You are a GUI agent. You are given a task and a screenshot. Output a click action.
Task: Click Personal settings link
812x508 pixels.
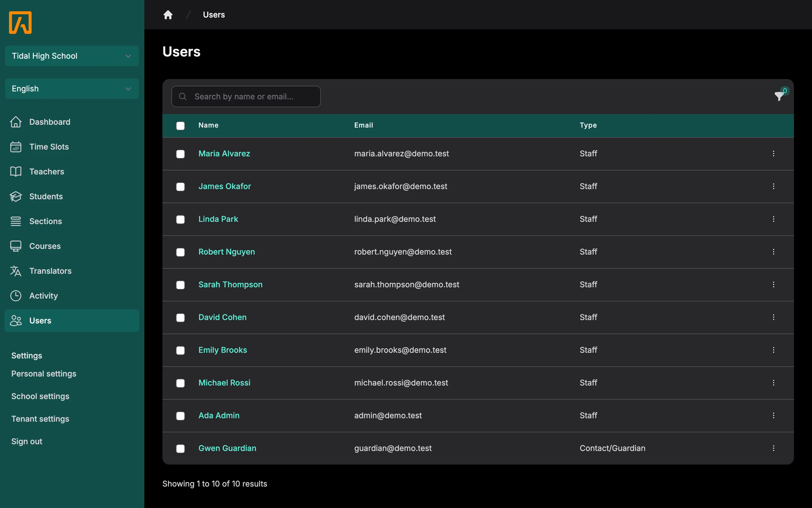coord(44,374)
